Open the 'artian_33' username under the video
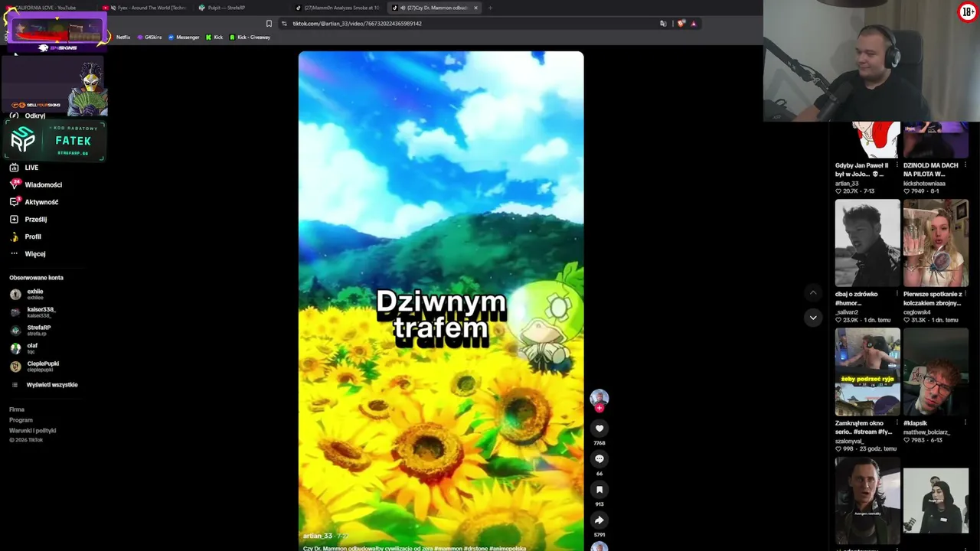 [318, 536]
